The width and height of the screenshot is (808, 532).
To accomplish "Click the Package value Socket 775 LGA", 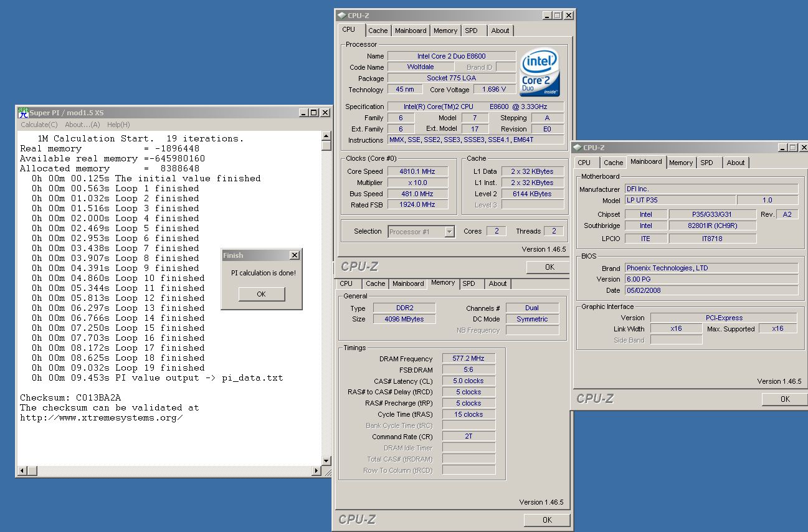I will [451, 78].
